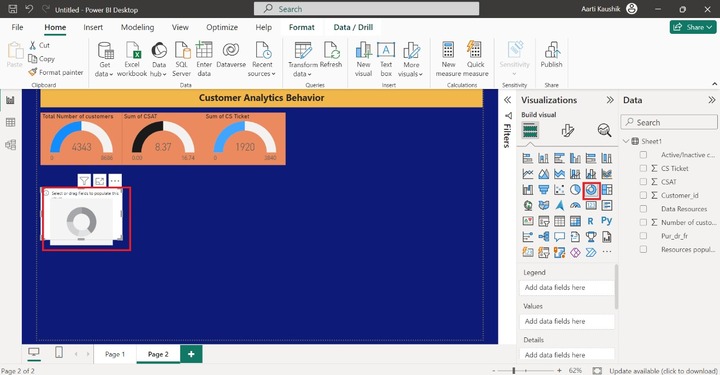
Task: Check the Active/Inactive field checkbox
Action: tap(643, 155)
